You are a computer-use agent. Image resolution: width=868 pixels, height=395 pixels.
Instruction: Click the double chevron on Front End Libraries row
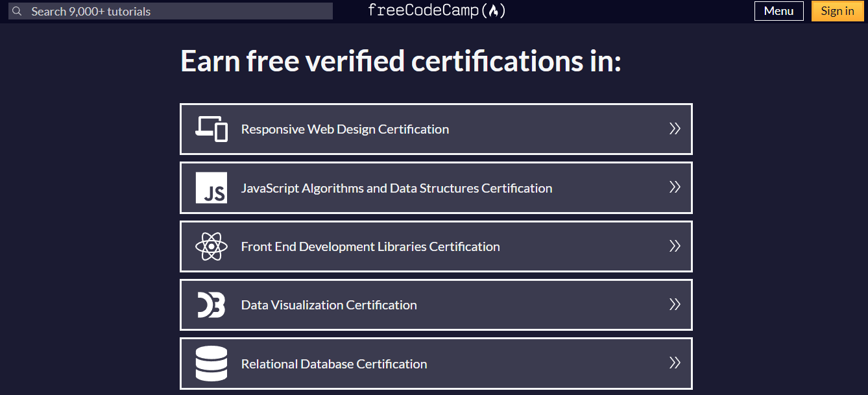tap(675, 246)
